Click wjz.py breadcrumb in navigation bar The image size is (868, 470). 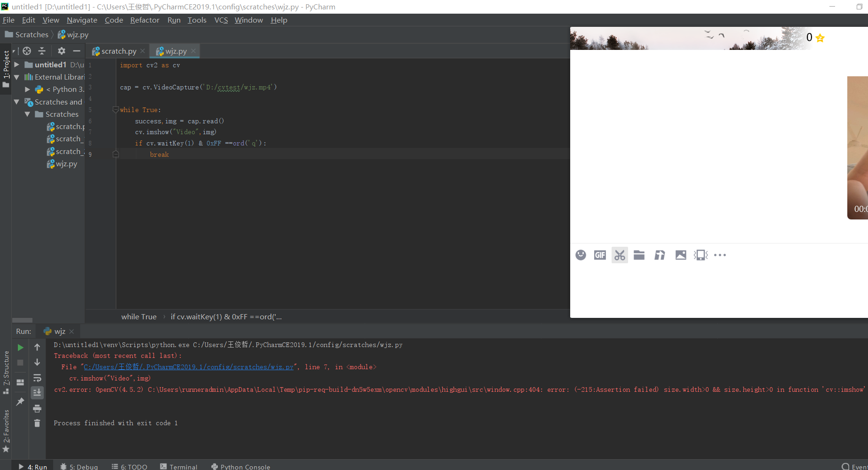[x=73, y=34]
